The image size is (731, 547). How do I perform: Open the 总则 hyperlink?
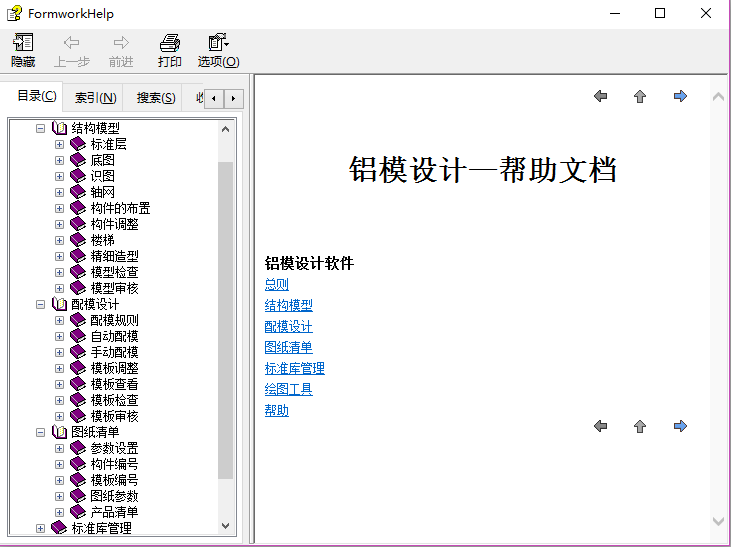pos(277,284)
